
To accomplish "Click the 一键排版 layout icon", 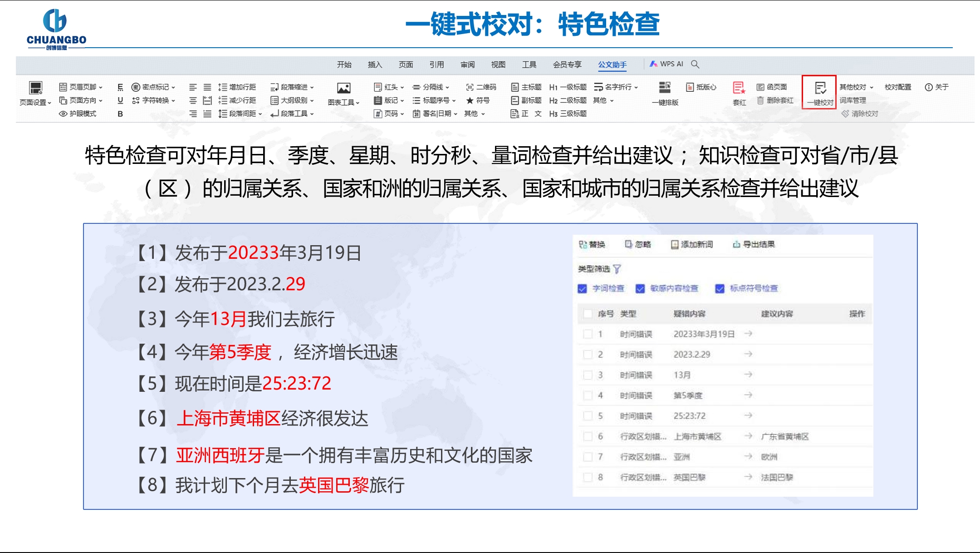I will (x=665, y=88).
